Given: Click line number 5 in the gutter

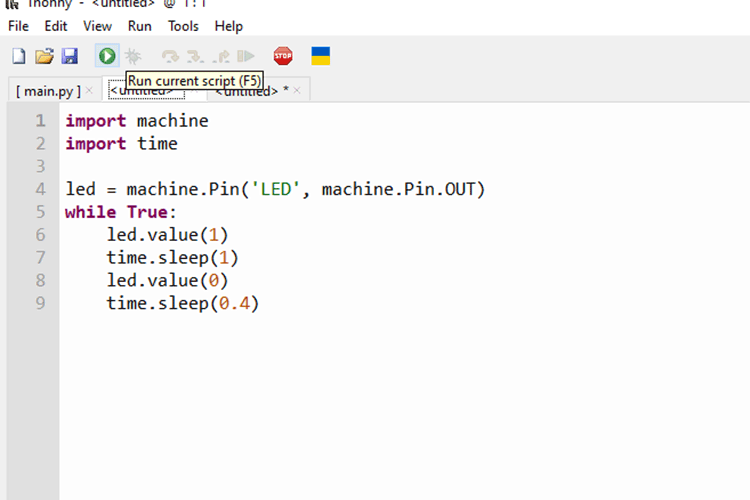Looking at the screenshot, I should [41, 212].
